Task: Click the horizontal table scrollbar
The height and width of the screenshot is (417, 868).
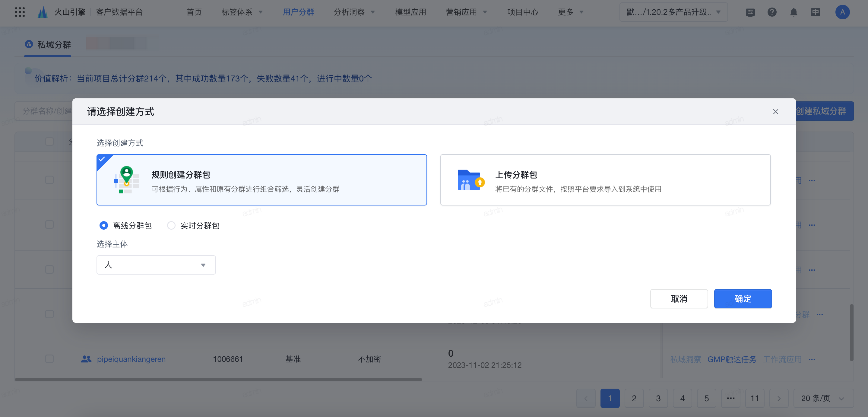Action: (x=218, y=379)
